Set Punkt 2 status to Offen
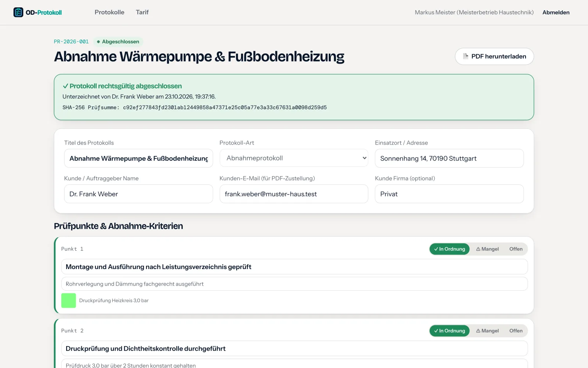The height and width of the screenshot is (368, 588). [516, 331]
